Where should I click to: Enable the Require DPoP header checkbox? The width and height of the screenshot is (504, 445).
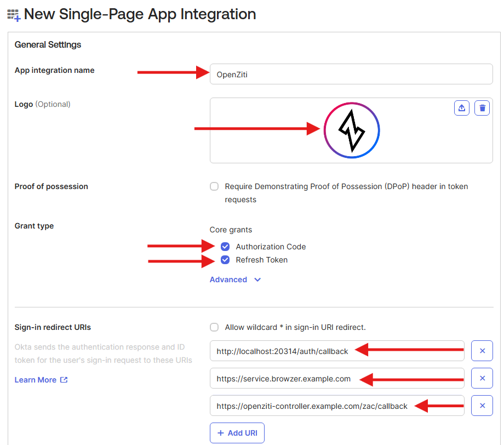[x=214, y=186]
